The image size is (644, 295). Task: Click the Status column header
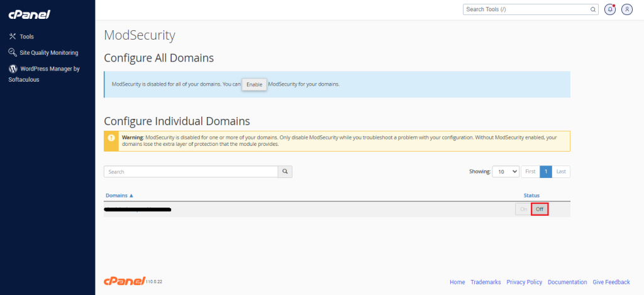(x=531, y=196)
